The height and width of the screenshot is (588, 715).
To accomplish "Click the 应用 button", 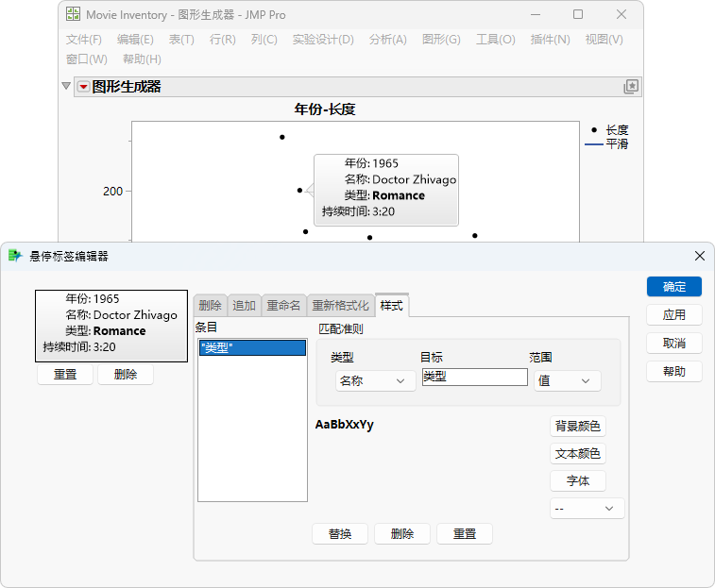I will [x=674, y=315].
